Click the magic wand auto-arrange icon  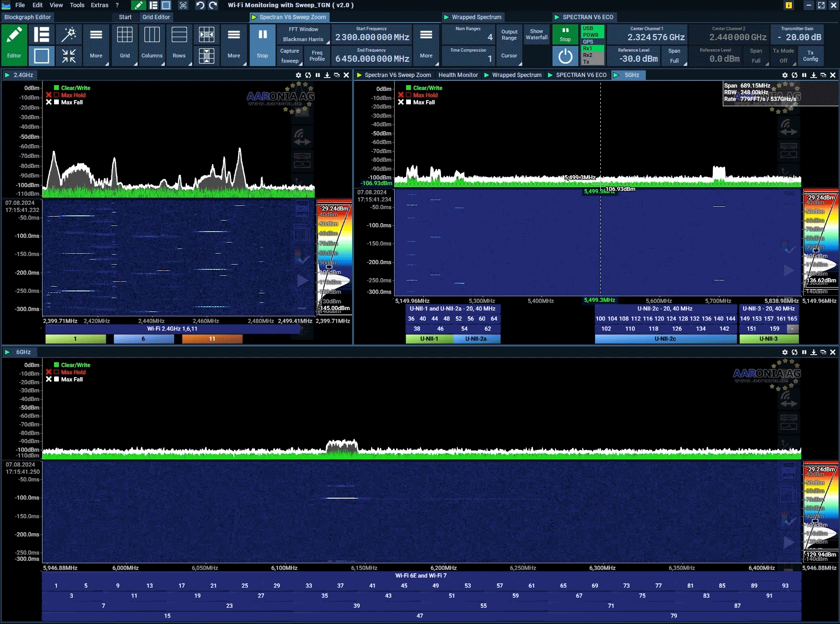click(69, 35)
